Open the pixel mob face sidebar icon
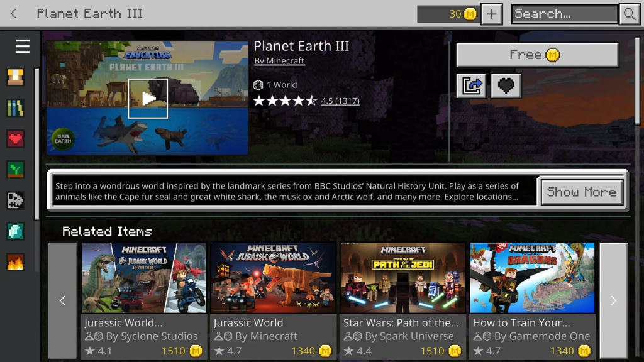644x362 pixels. [x=15, y=200]
